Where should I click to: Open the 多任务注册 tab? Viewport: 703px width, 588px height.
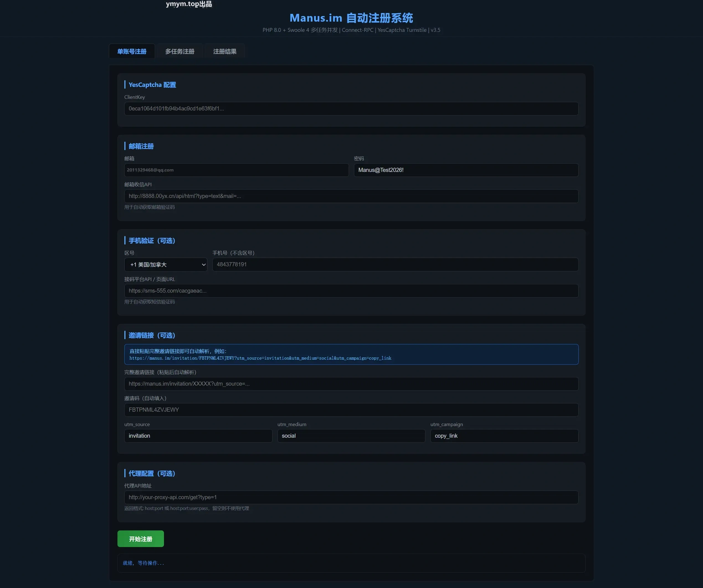[180, 51]
